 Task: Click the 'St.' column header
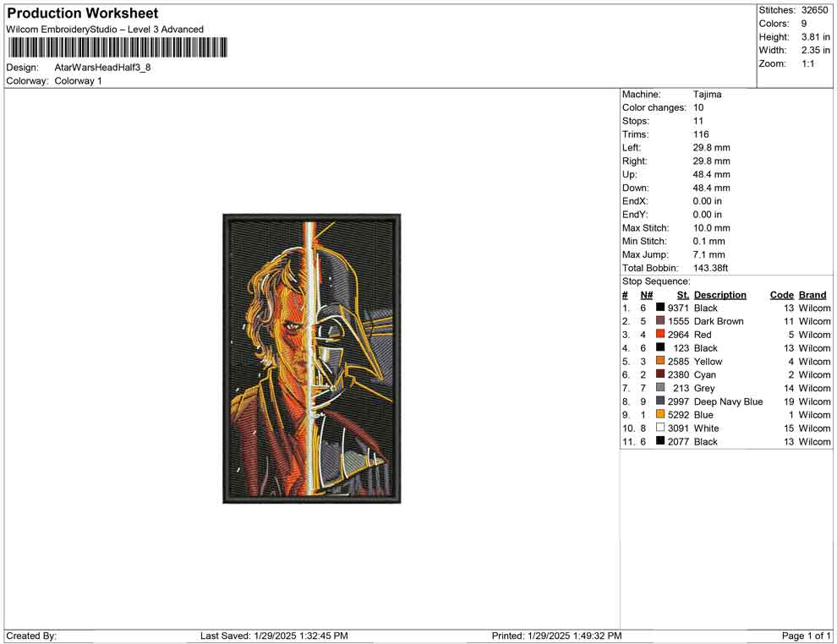tap(683, 295)
